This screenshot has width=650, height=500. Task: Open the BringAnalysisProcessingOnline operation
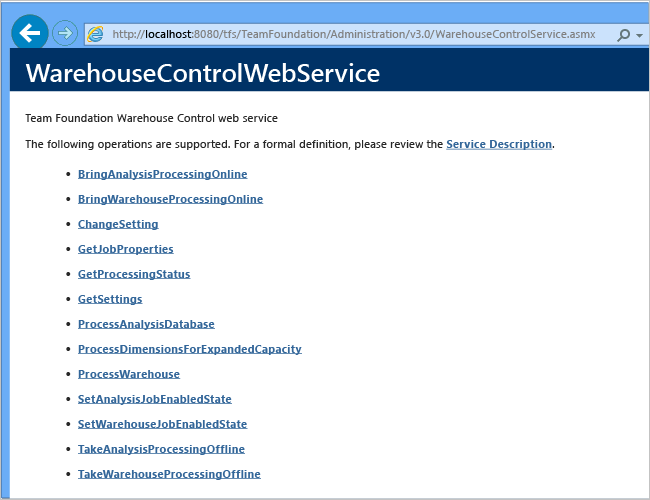162,174
